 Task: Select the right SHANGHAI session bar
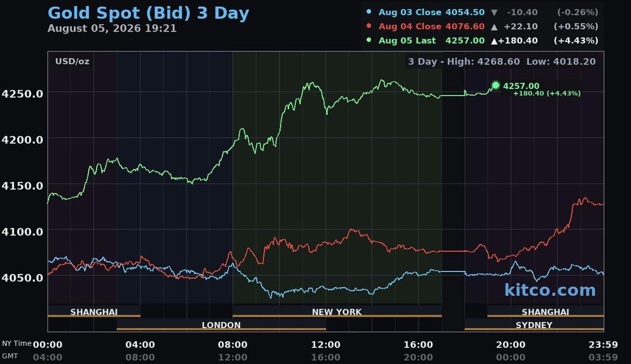[545, 311]
